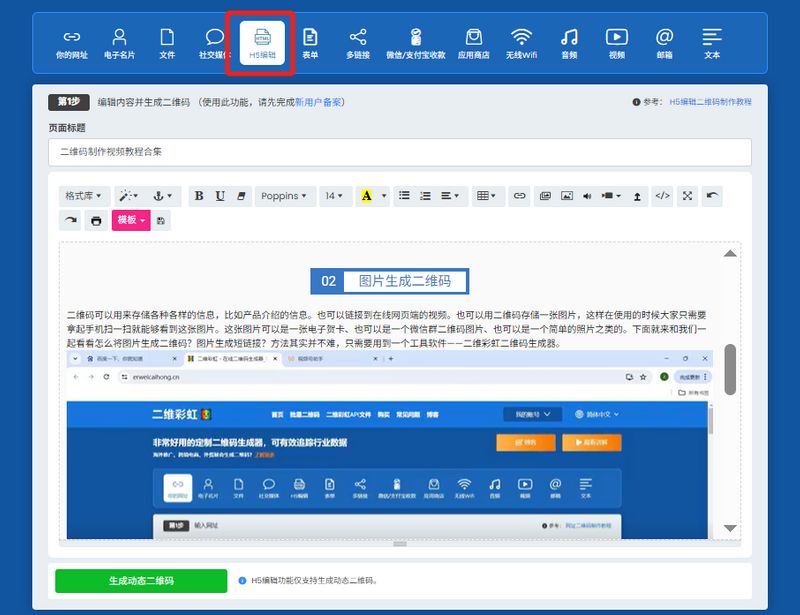This screenshot has height=615, width=800.
Task: Click the redo arrow icon
Action: (x=71, y=220)
